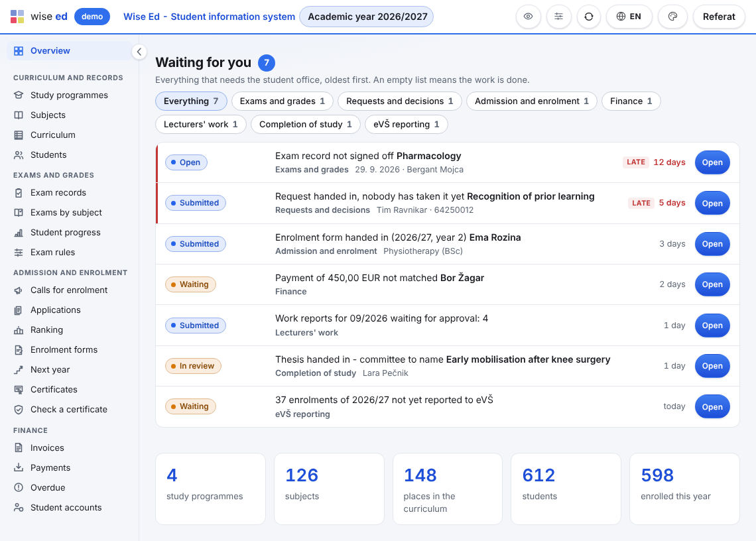Open work reports for 09/2026 item

(x=712, y=326)
